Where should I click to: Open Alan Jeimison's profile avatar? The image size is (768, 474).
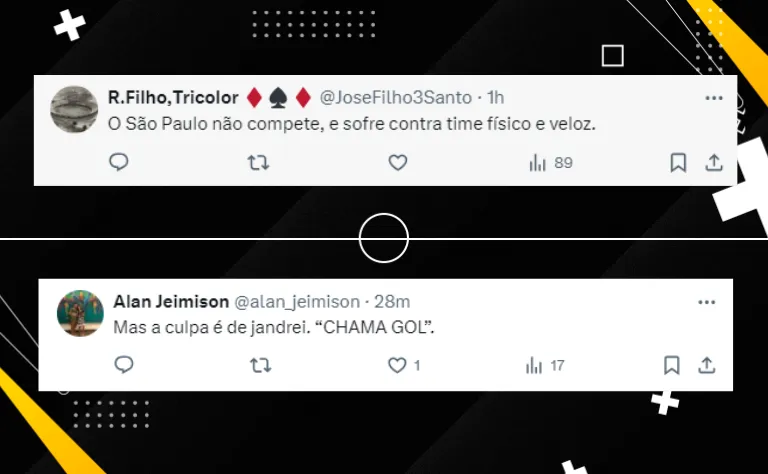[x=80, y=313]
